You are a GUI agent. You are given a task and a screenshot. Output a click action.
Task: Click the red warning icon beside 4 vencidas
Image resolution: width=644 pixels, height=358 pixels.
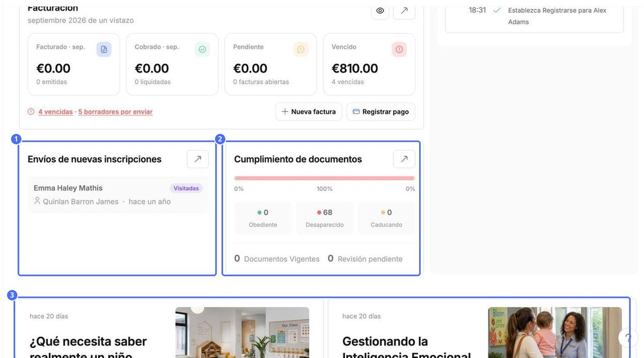31,112
